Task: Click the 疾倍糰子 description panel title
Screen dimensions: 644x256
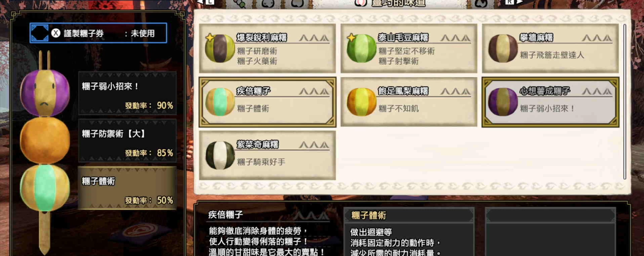Action: pos(226,214)
